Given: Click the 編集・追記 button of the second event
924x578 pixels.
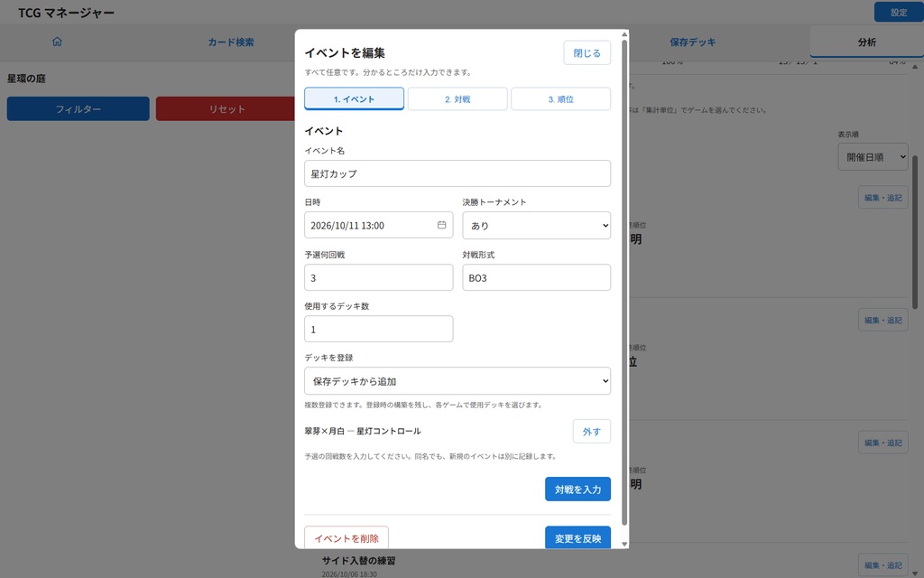Looking at the screenshot, I should pyautogui.click(x=882, y=320).
